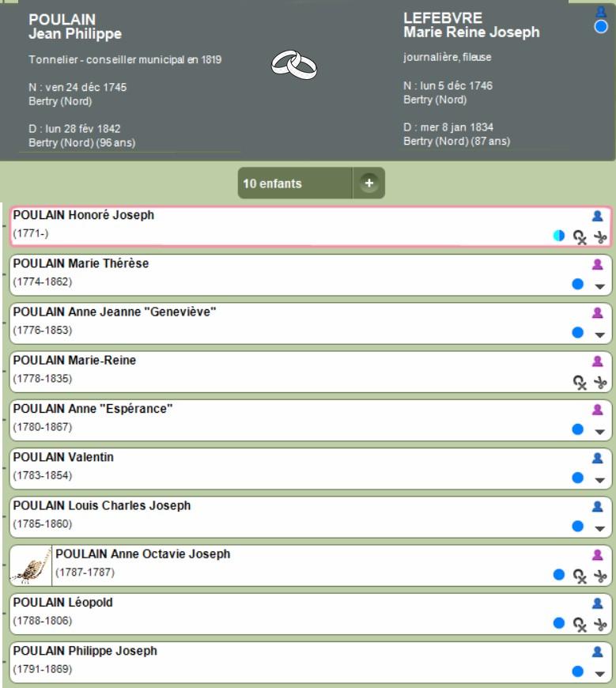Click female icon on Marie Thérèse row
Screen dimensions: 616x688
point(597,264)
